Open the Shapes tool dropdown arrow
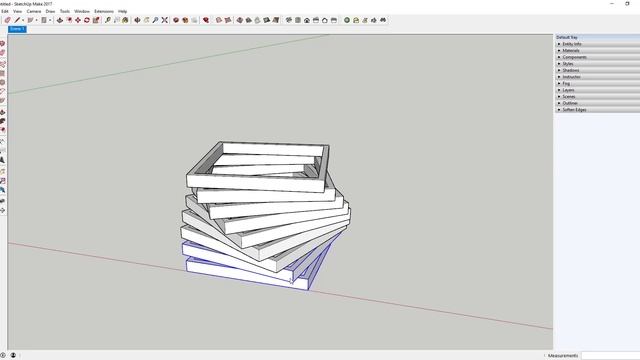640x360 pixels. (50, 20)
